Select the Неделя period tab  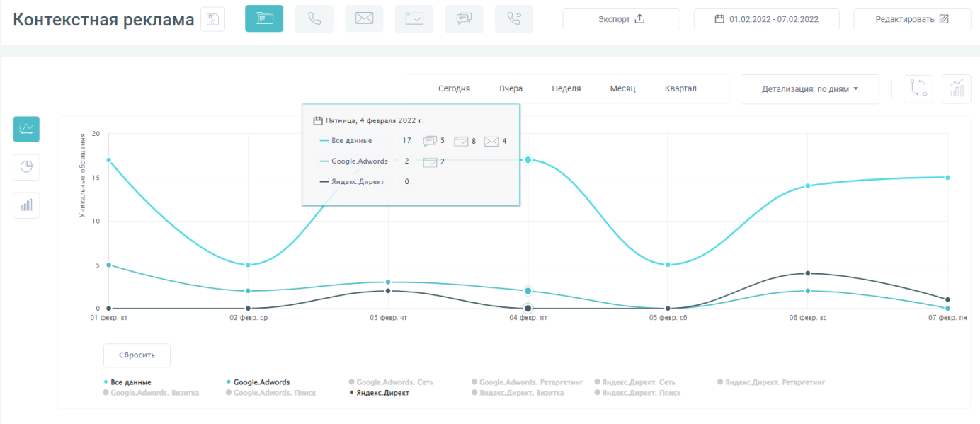point(566,88)
